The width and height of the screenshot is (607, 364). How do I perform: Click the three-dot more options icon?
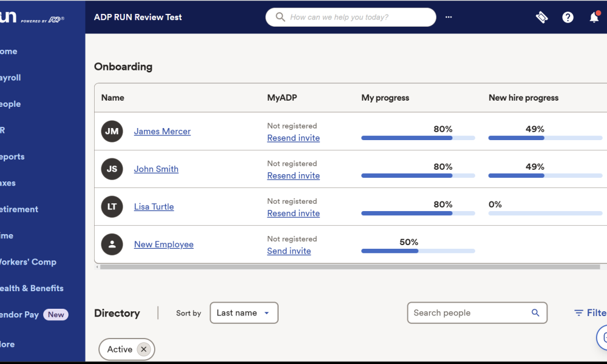click(x=449, y=18)
